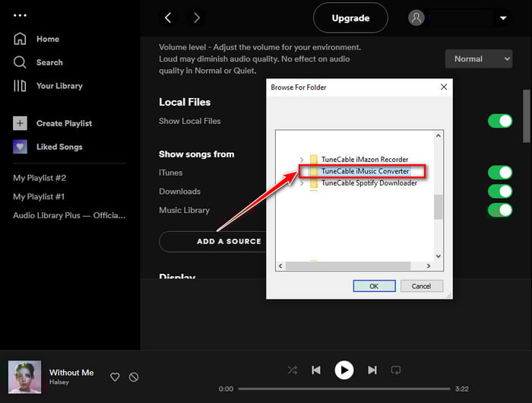Click the Liked Songs heart tile

(x=20, y=147)
